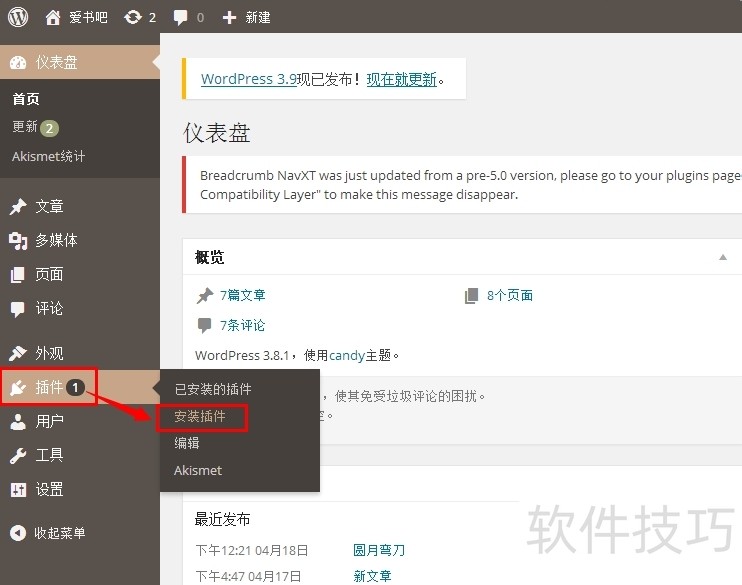742x585 pixels.
Task: Click the dashboard gauge icon beside 仪表盘
Action: pos(18,62)
